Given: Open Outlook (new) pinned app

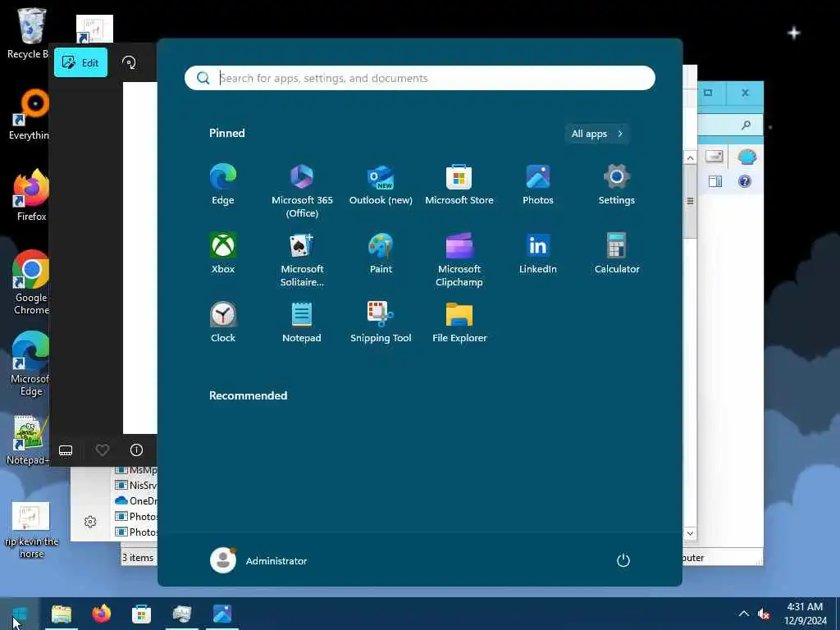Looking at the screenshot, I should [x=381, y=185].
